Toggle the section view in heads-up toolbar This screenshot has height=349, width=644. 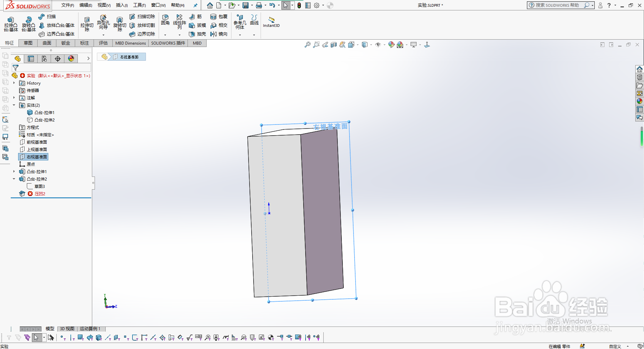pos(333,44)
